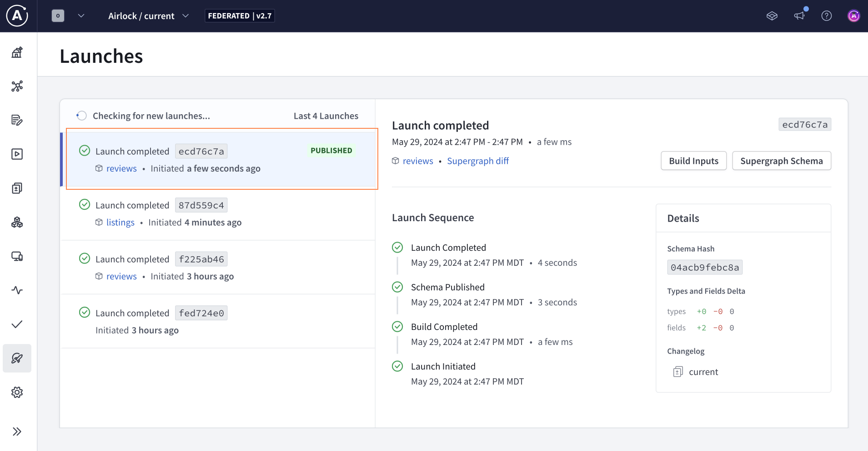Click the Build Inputs button
868x451 pixels.
(x=693, y=161)
